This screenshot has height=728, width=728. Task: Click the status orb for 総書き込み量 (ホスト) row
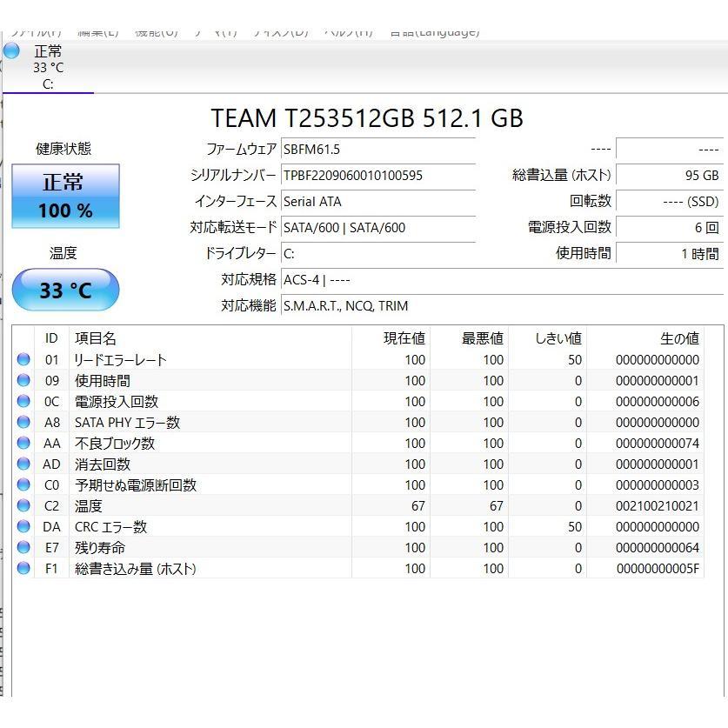point(23,568)
